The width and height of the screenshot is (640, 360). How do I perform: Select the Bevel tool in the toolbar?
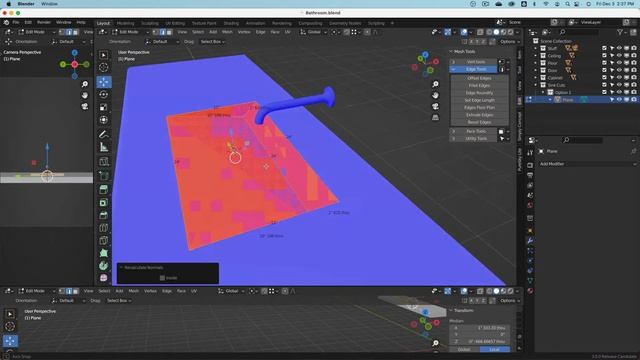click(104, 215)
